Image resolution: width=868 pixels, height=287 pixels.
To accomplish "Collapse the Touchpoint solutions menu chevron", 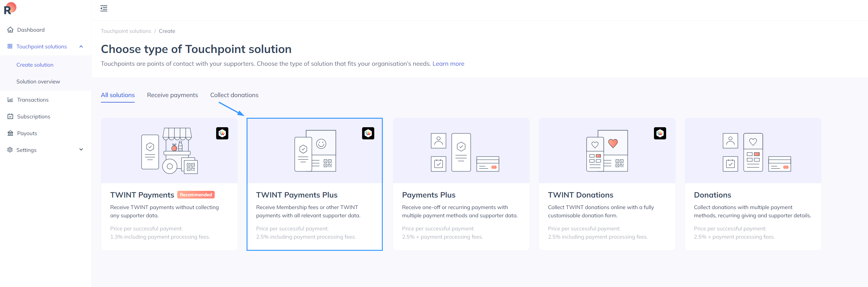I will 81,47.
